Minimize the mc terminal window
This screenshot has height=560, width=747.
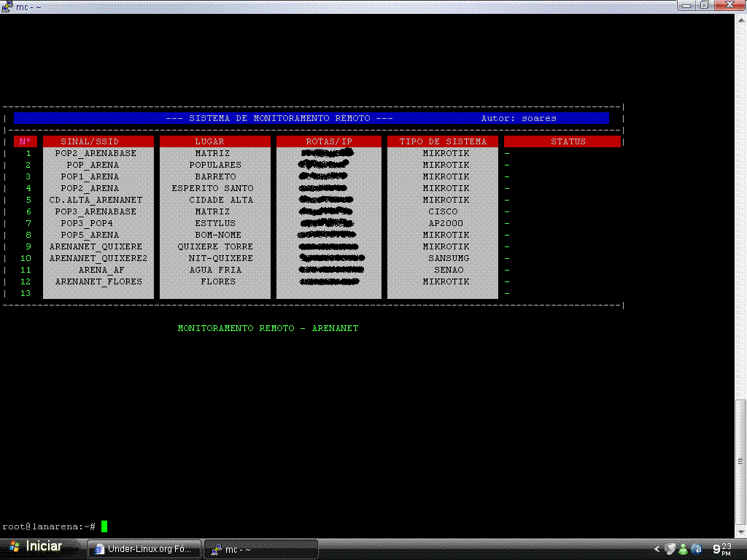pos(686,6)
